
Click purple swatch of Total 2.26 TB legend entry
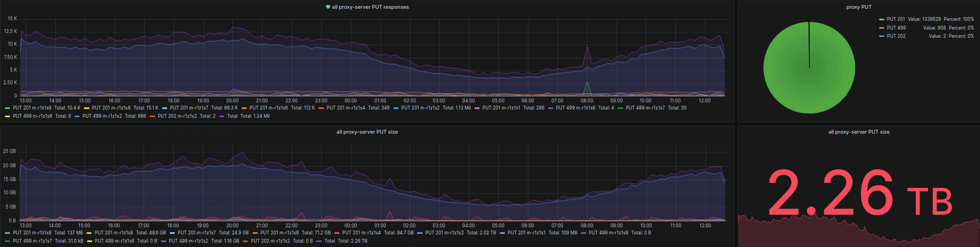point(319,242)
